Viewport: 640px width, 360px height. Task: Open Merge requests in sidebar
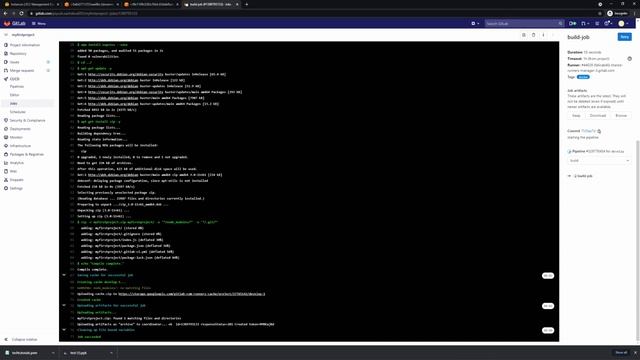click(x=22, y=71)
